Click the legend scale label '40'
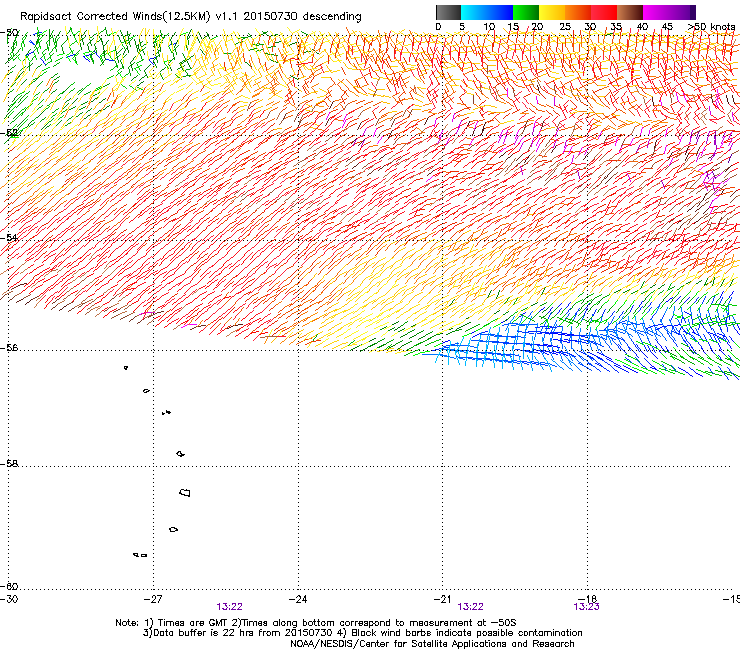The width and height of the screenshot is (740, 650). [x=642, y=26]
